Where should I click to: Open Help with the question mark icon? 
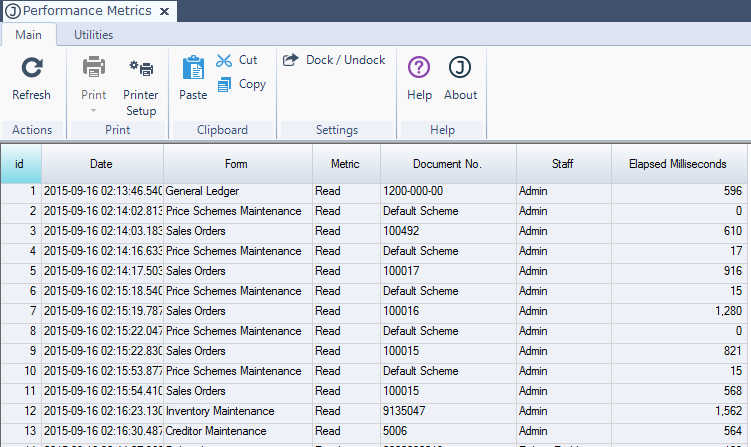419,68
